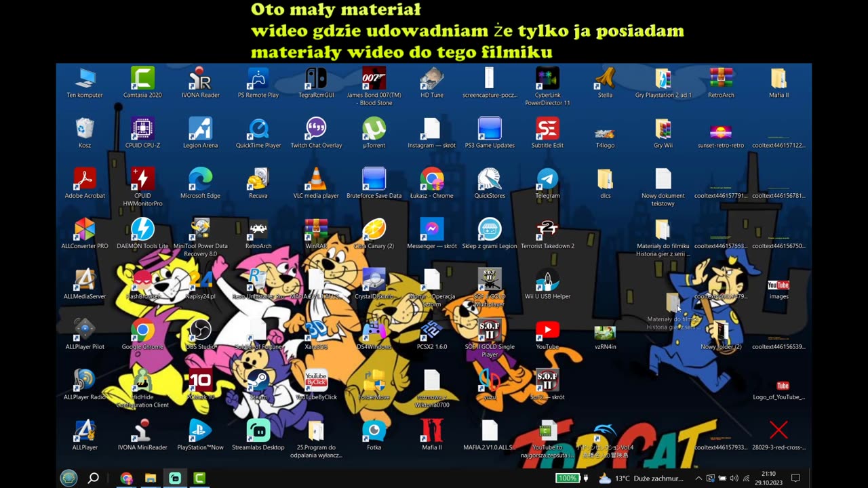Launch Citra Canary (2)

click(374, 233)
